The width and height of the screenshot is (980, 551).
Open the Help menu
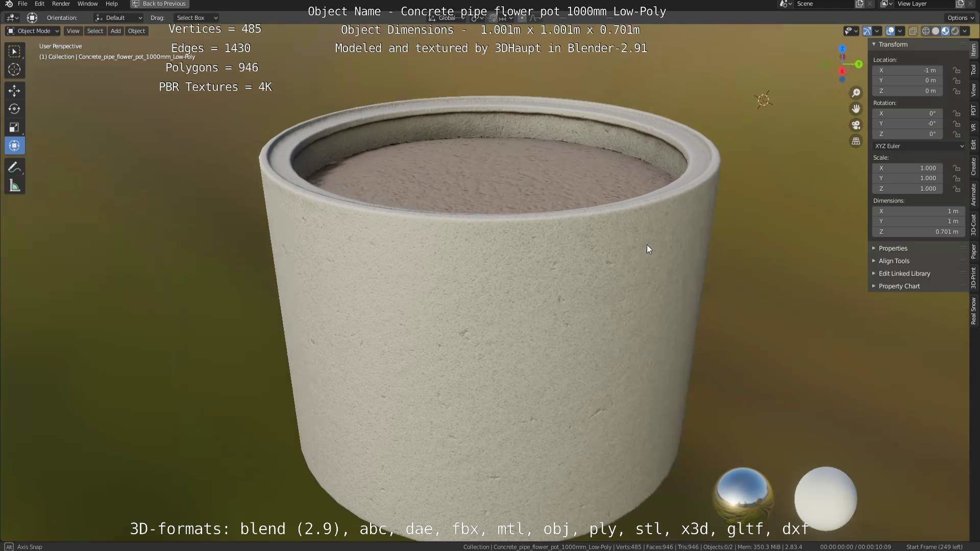[x=111, y=4]
